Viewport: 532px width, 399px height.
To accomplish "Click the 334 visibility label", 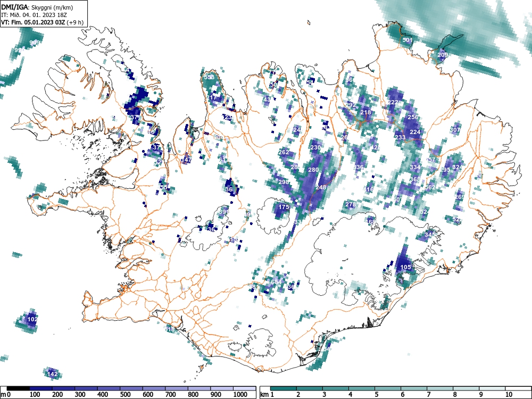I will click(x=415, y=167).
